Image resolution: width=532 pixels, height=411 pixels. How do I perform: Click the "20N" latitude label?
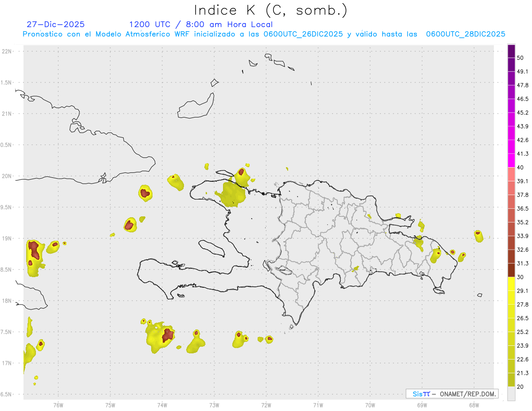8,176
